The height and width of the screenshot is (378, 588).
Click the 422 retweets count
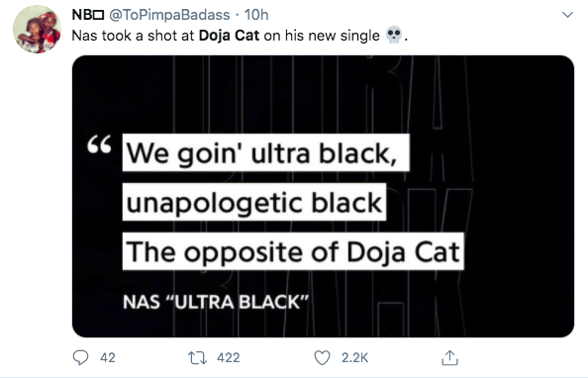[229, 358]
